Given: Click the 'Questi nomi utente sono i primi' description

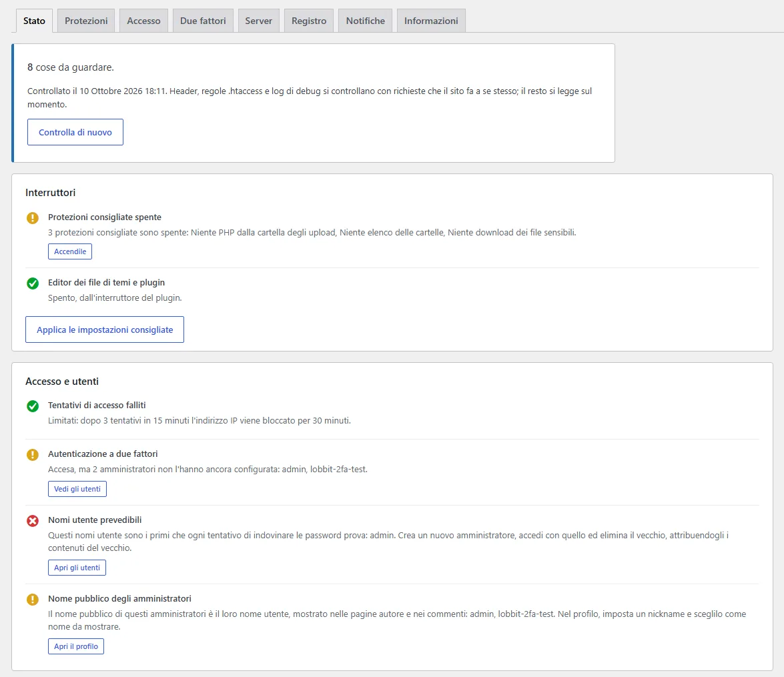Looking at the screenshot, I should [x=388, y=542].
